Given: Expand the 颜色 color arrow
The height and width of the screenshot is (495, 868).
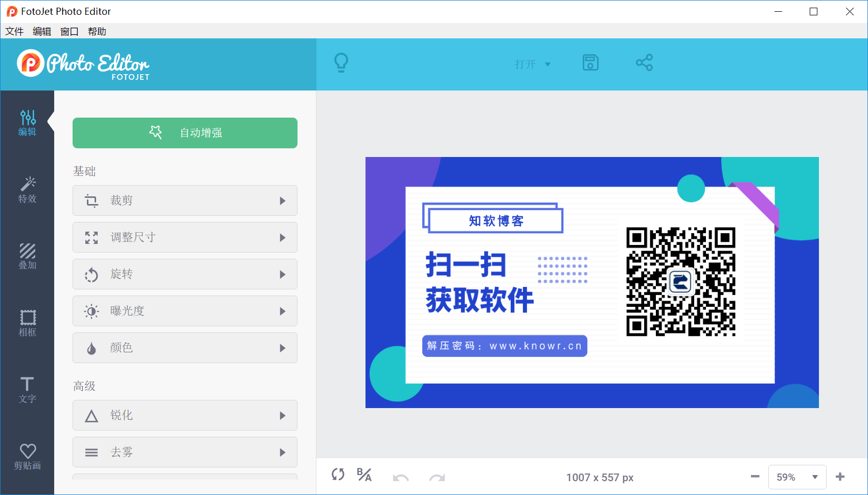Looking at the screenshot, I should pos(283,348).
